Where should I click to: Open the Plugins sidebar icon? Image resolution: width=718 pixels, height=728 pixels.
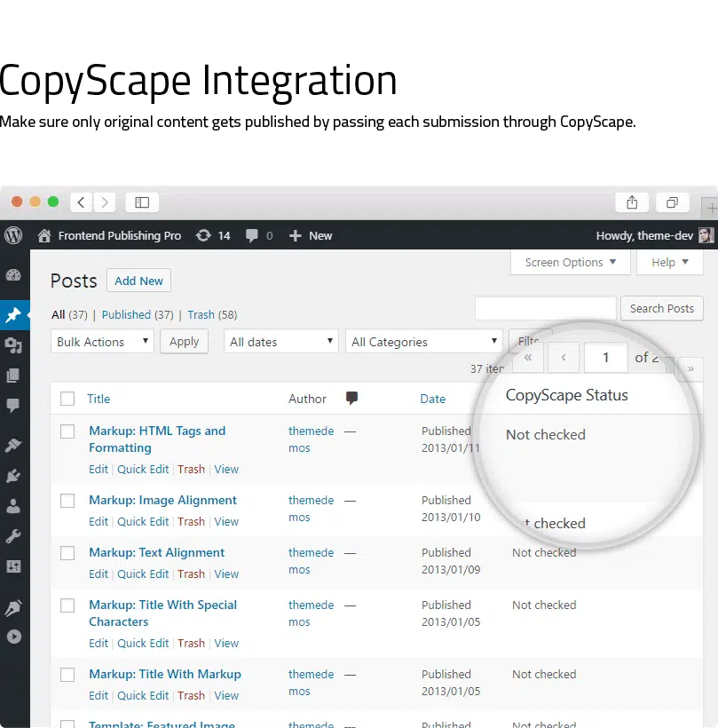tap(13, 476)
